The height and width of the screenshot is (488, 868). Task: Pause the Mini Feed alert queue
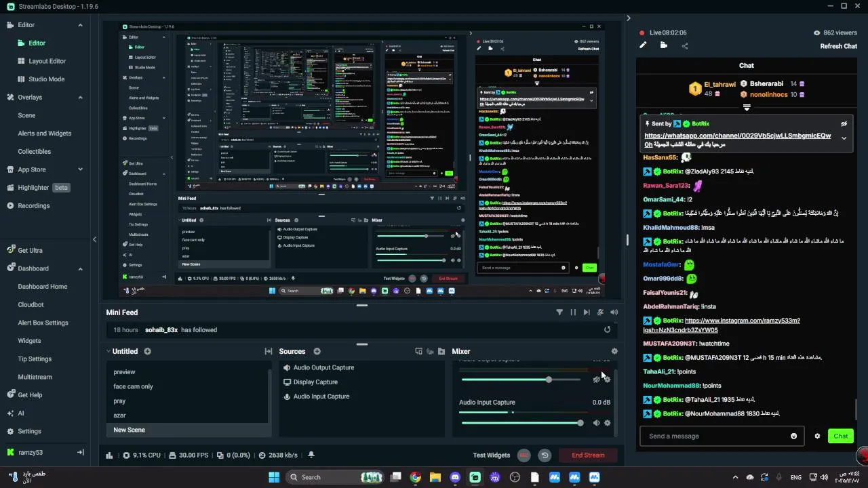[573, 312]
